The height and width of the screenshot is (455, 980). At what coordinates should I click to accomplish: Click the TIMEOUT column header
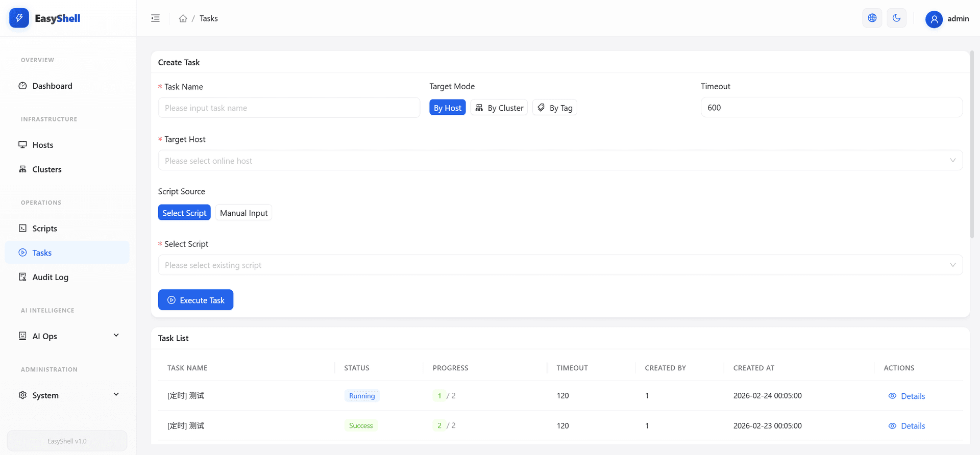pos(572,368)
